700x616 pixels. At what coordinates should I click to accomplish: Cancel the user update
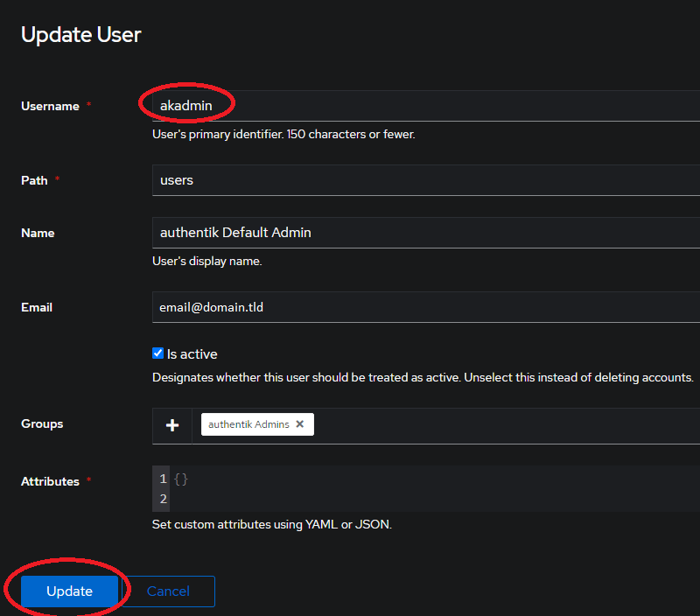pyautogui.click(x=168, y=591)
